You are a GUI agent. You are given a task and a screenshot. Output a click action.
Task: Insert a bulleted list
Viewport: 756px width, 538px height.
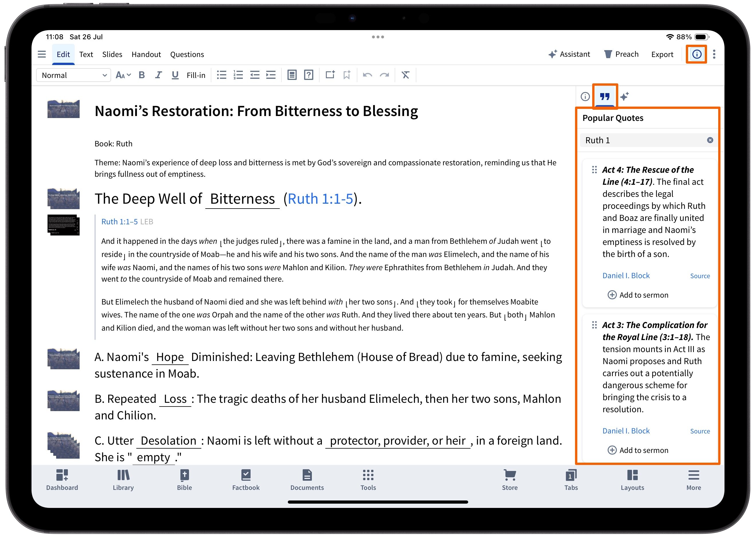click(222, 75)
